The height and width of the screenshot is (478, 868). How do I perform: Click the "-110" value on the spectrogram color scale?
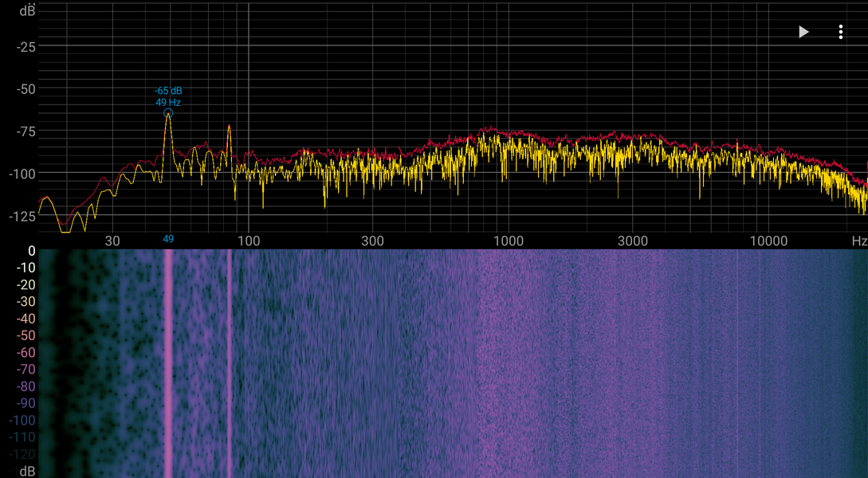[x=22, y=437]
